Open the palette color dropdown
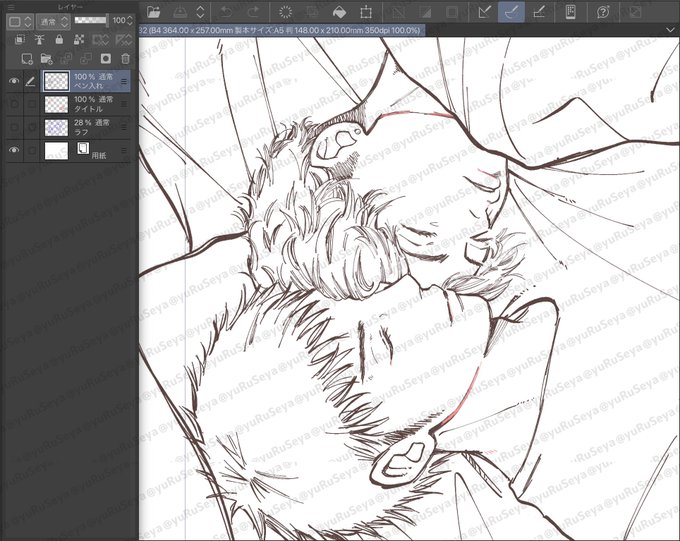Viewport: 680px width, 541px height. click(x=20, y=21)
